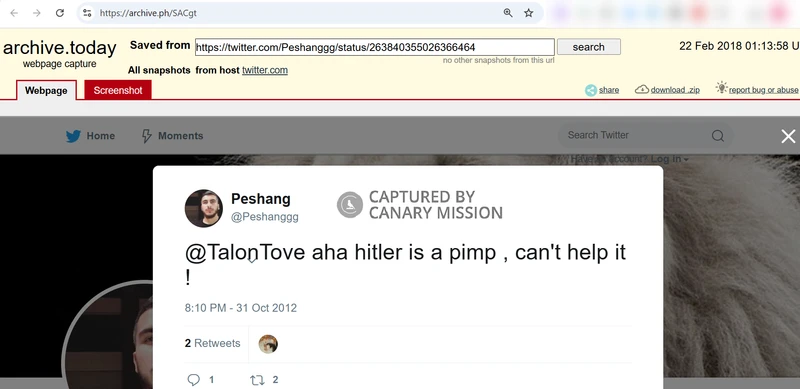The width and height of the screenshot is (800, 389).
Task: Expand the Log in dropdown
Action: (669, 159)
